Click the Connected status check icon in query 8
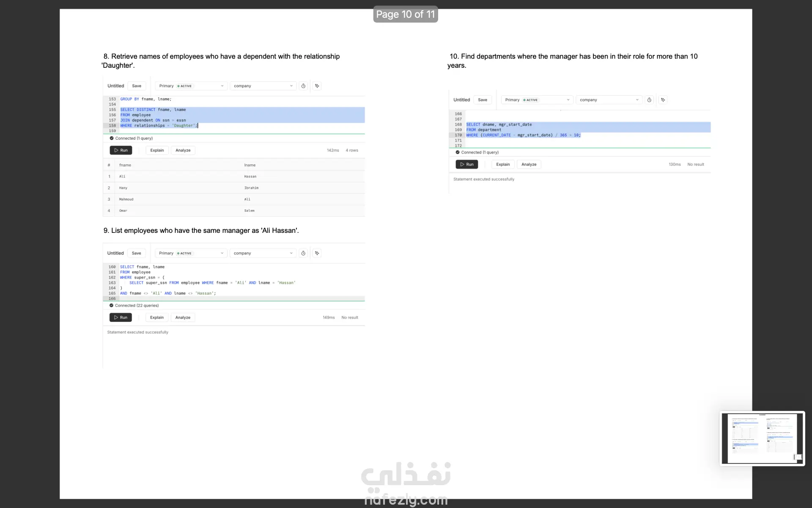Image resolution: width=812 pixels, height=508 pixels. coord(112,138)
